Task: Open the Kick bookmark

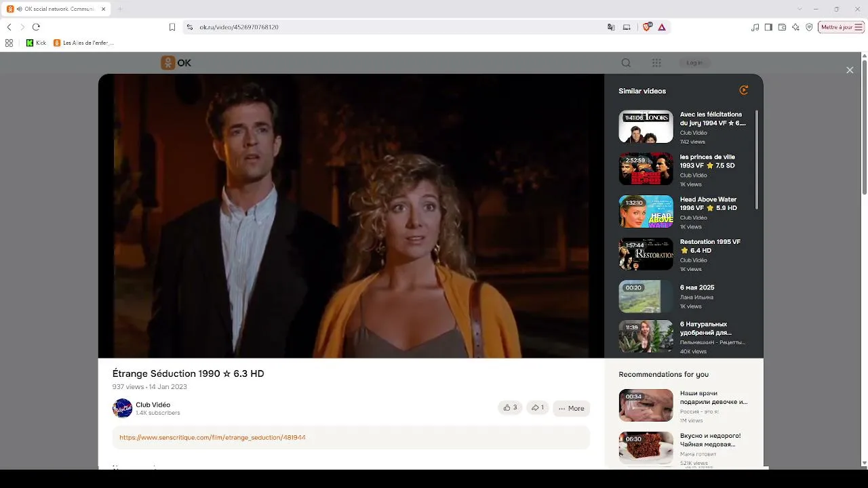Action: point(36,43)
